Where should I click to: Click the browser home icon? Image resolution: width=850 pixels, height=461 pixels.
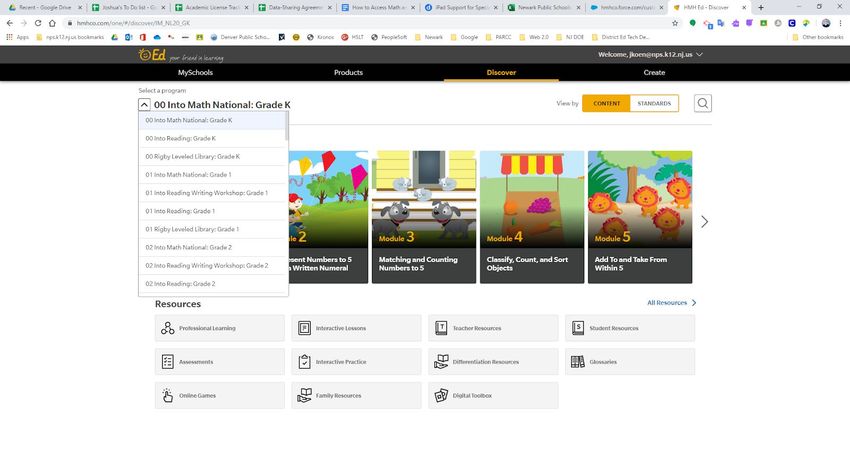pyautogui.click(x=52, y=23)
